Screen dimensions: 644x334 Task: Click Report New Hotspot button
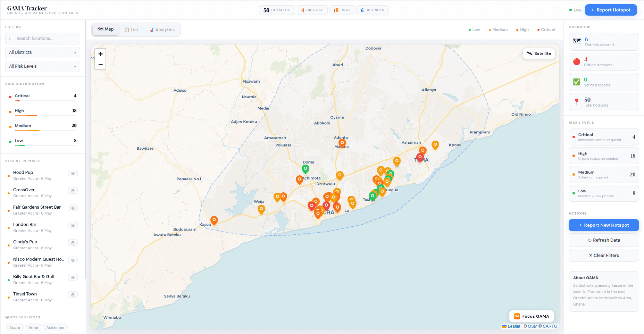coord(604,225)
